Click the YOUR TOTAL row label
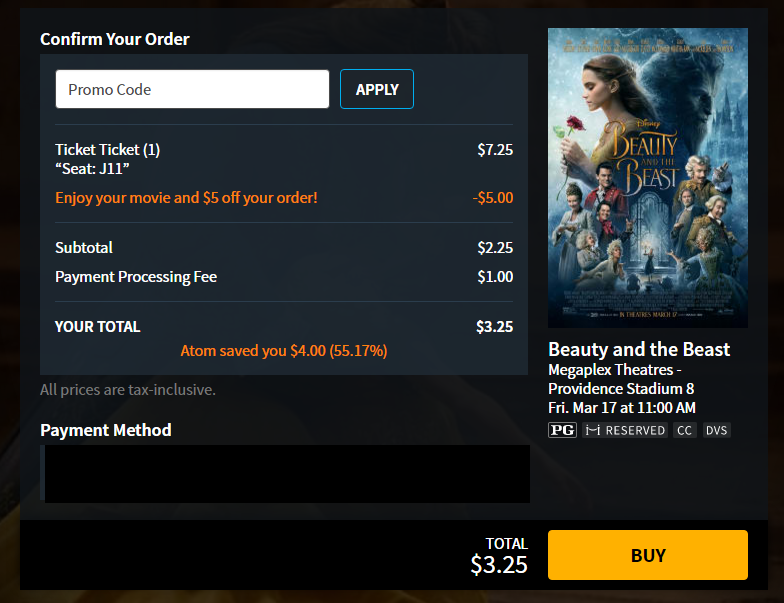 [98, 327]
